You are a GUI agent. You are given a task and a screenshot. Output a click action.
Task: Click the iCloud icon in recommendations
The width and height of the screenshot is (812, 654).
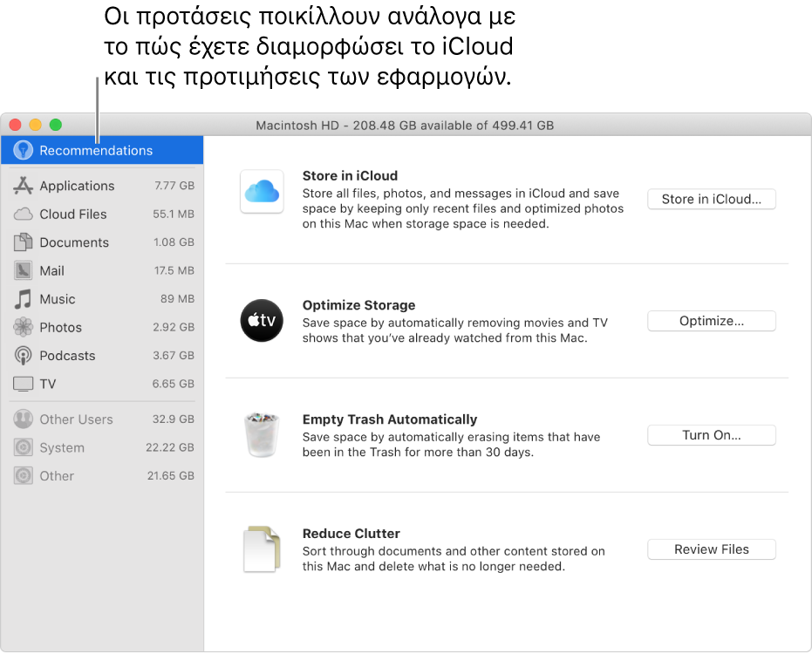pyautogui.click(x=262, y=192)
